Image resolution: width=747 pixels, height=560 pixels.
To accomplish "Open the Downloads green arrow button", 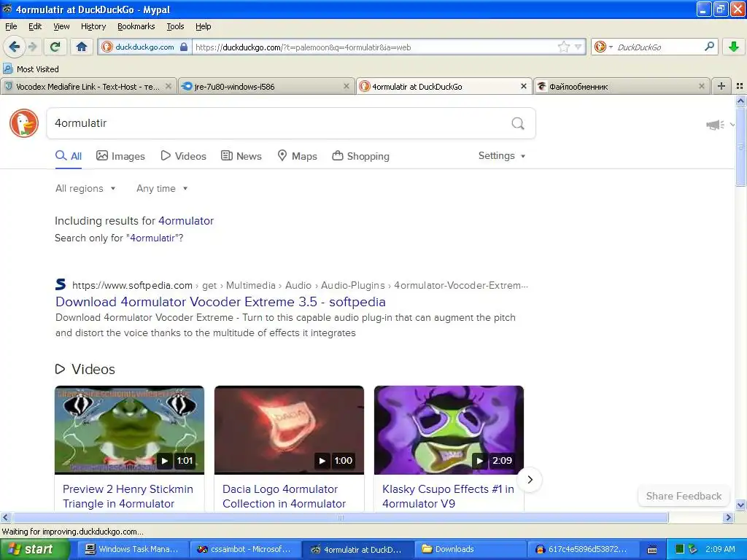I will click(734, 47).
